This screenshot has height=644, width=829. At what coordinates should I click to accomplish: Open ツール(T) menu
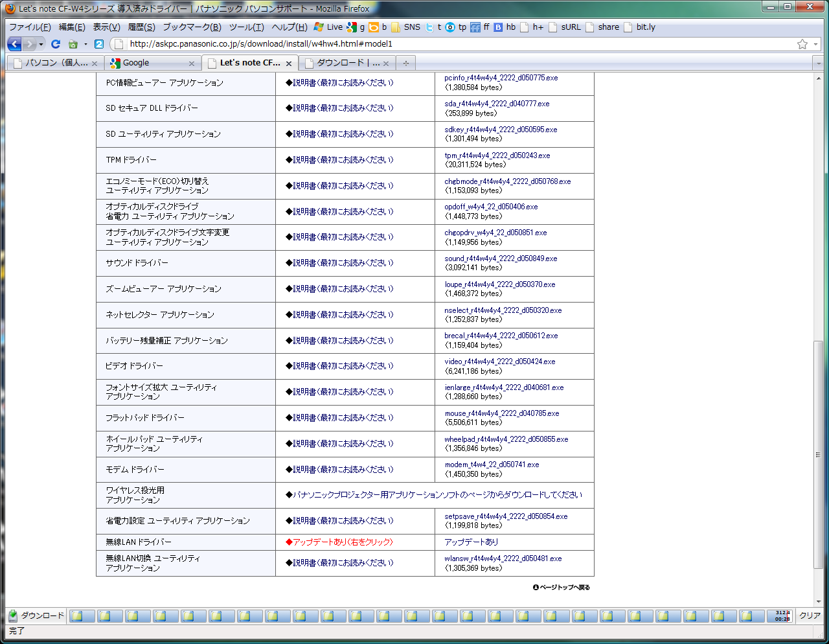tap(246, 27)
